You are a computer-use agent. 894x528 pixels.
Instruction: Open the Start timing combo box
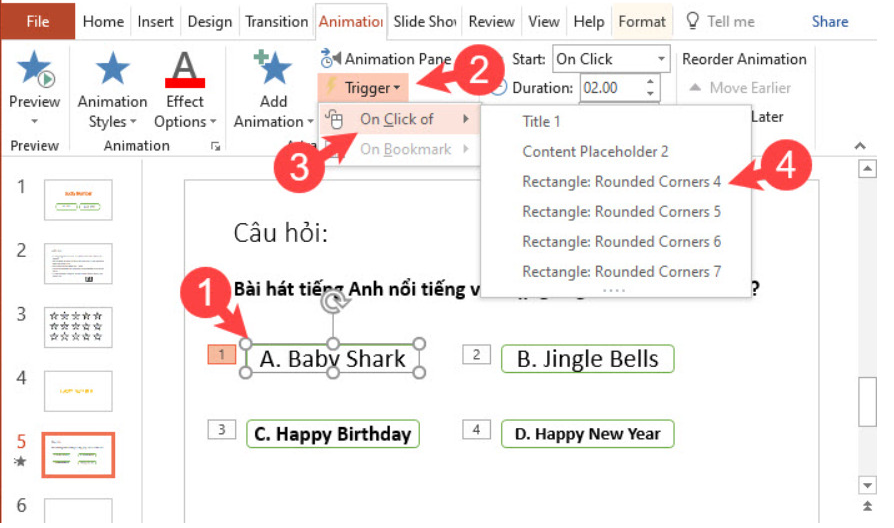[610, 59]
